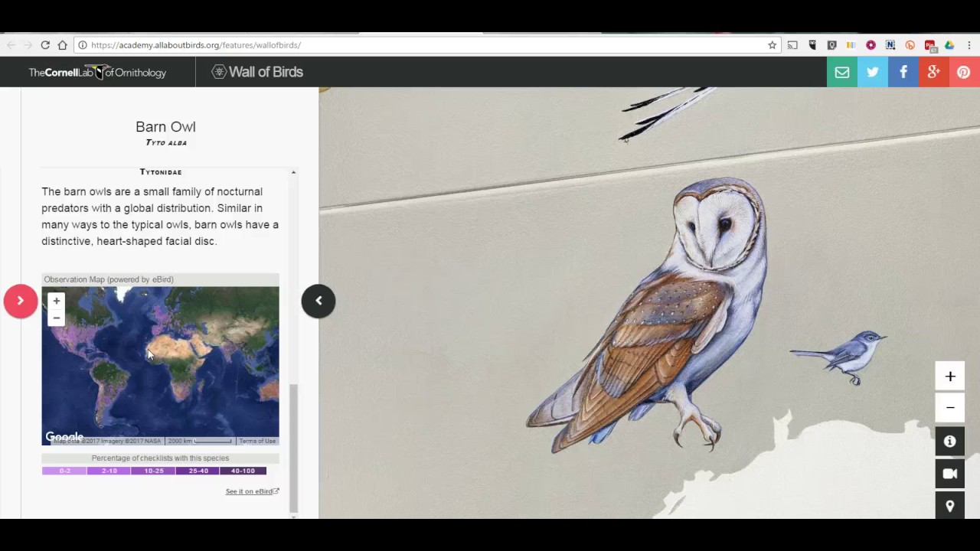Image resolution: width=980 pixels, height=551 pixels.
Task: Click the eBird observation world map
Action: coord(160,366)
